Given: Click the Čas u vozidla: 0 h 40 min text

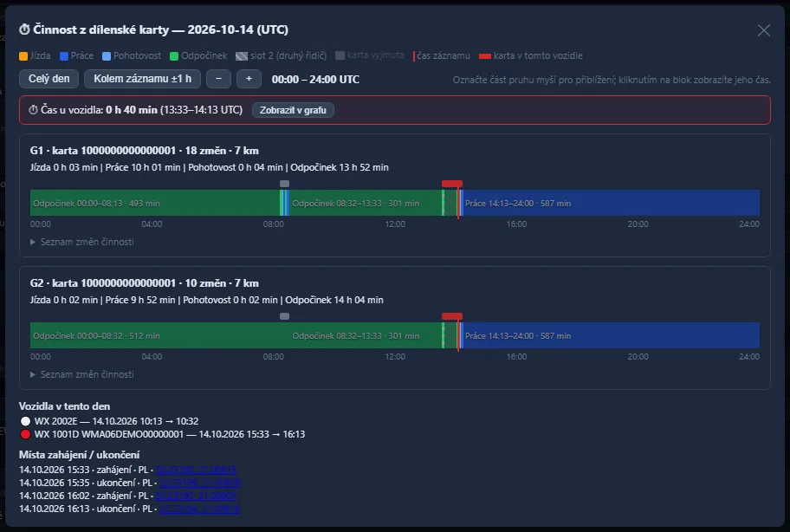Looking at the screenshot, I should tap(100, 110).
